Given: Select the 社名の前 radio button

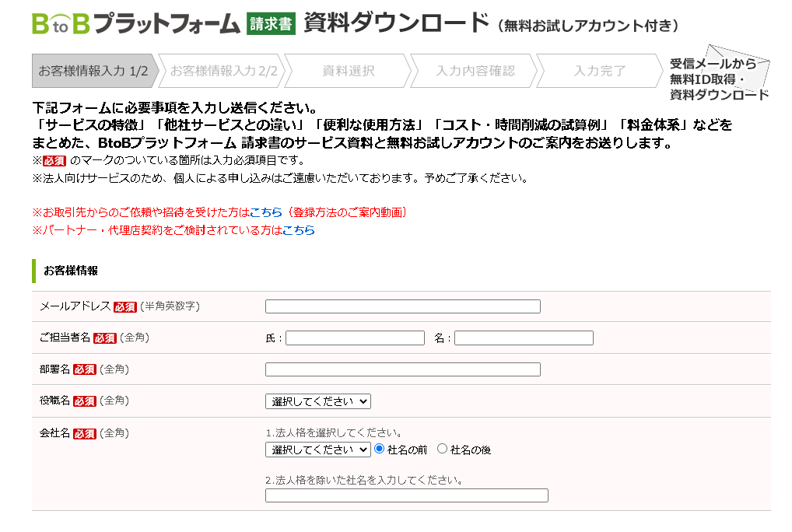Looking at the screenshot, I should click(380, 449).
